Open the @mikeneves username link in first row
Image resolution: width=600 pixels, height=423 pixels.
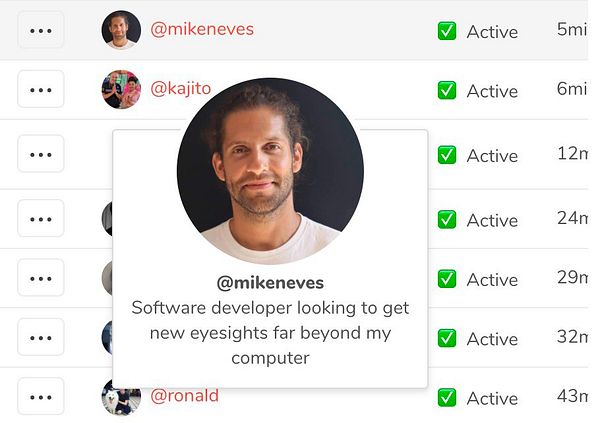click(202, 29)
